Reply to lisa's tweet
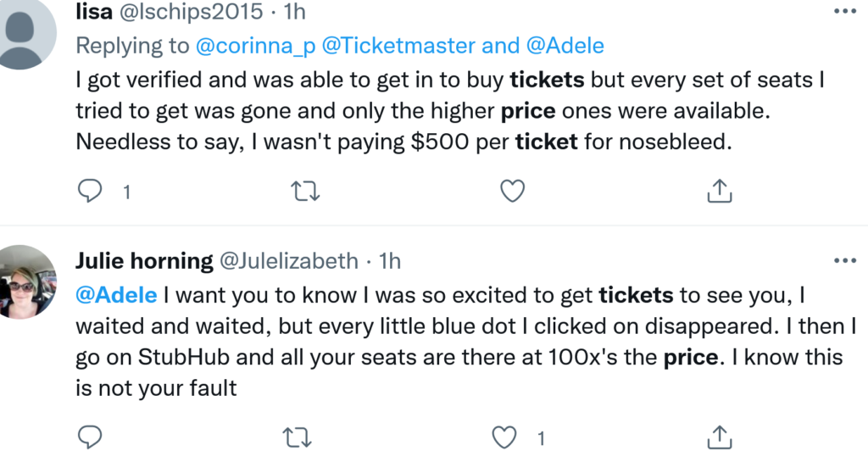868x451 pixels. tap(91, 192)
